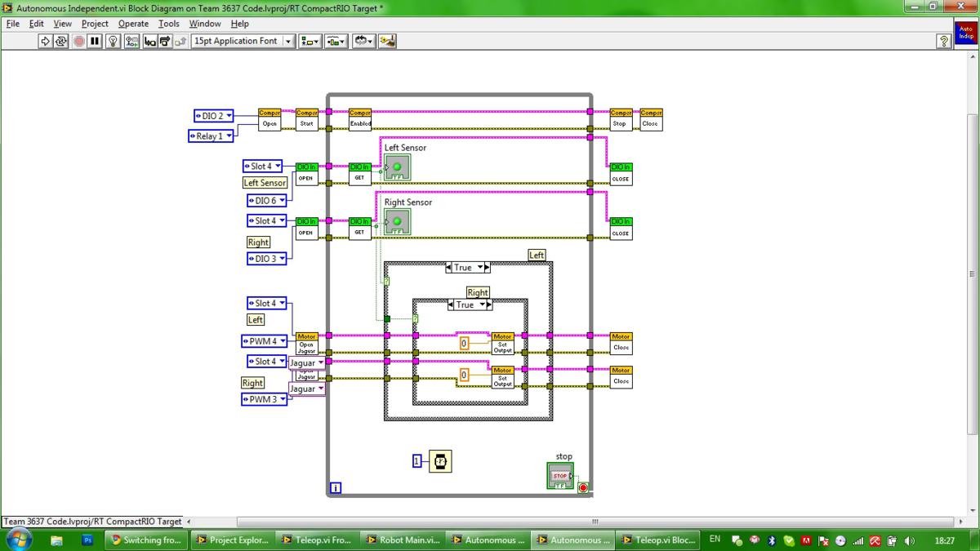Click DIO In GET node beside Left Sensor
This screenshot has height=551, width=980.
point(360,173)
